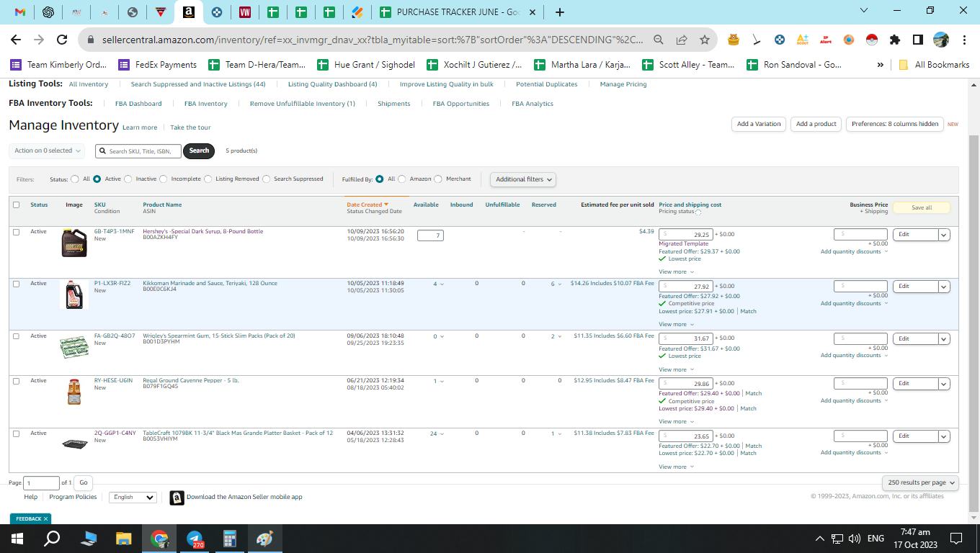Open Shipments under FBA Inventory Tools

(x=394, y=104)
